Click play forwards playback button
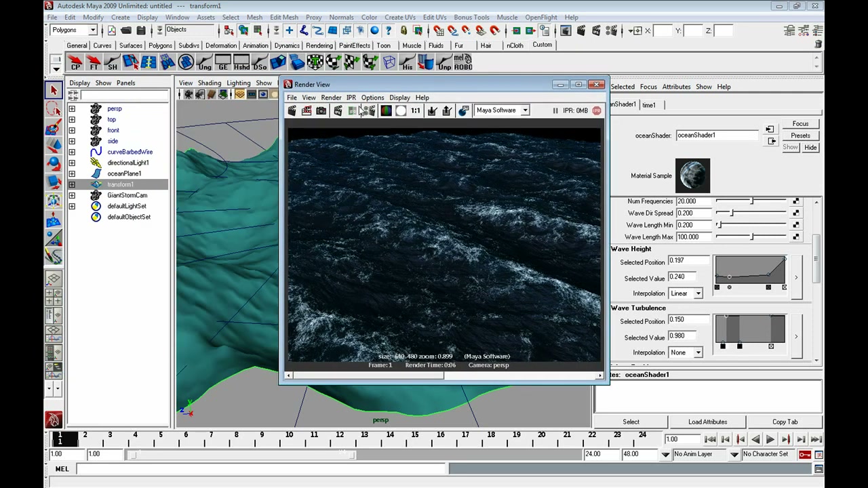Viewport: 868px width, 488px height. pos(770,440)
